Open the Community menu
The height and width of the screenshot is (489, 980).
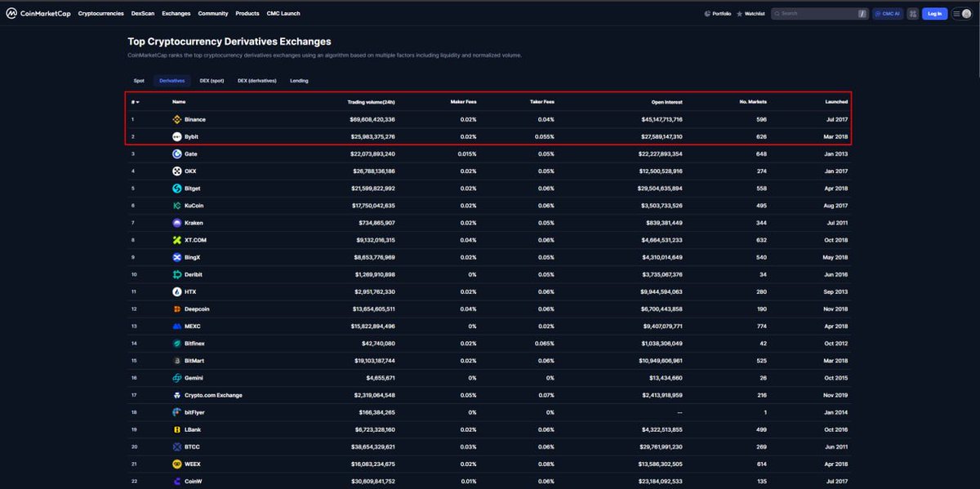[x=213, y=14]
